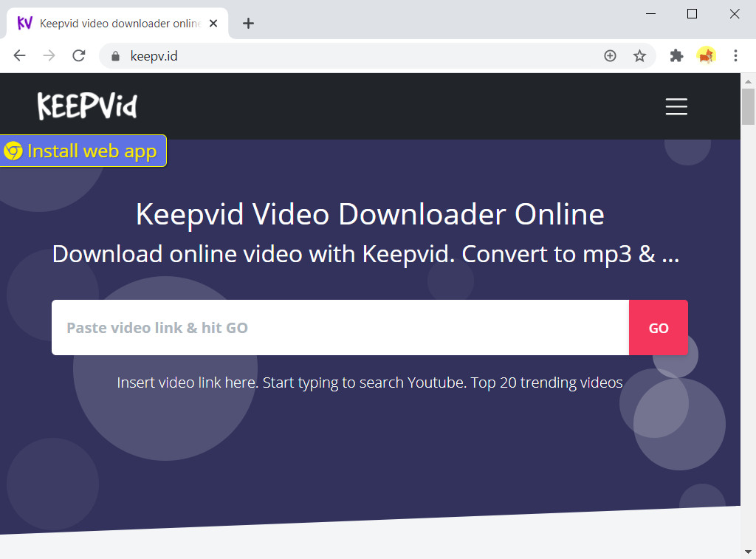Click the 'Top 20 trending videos' text
Screen dimensions: 756x559
(547, 383)
